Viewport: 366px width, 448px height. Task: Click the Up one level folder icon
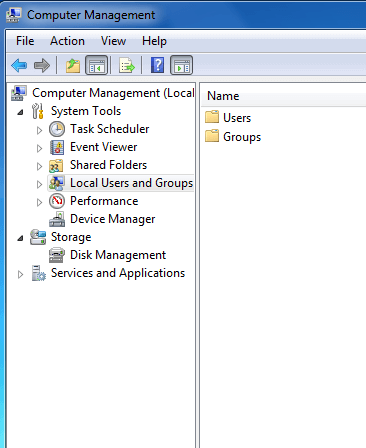[73, 65]
